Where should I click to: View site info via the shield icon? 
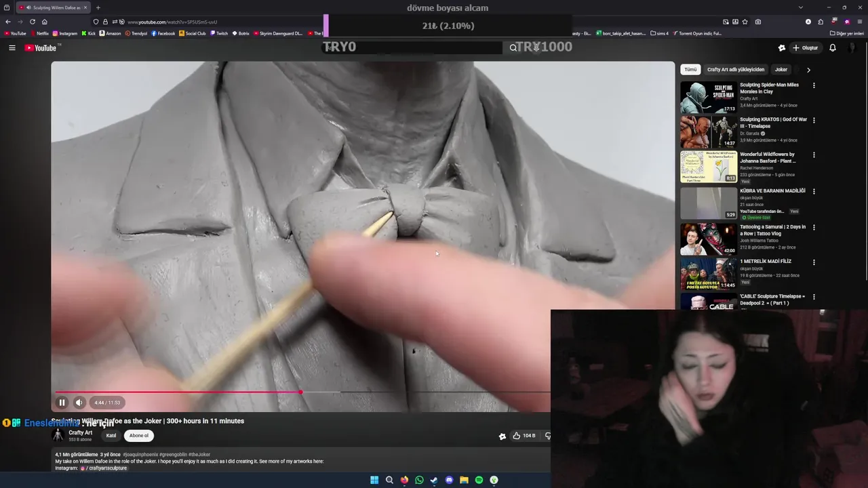[96, 22]
